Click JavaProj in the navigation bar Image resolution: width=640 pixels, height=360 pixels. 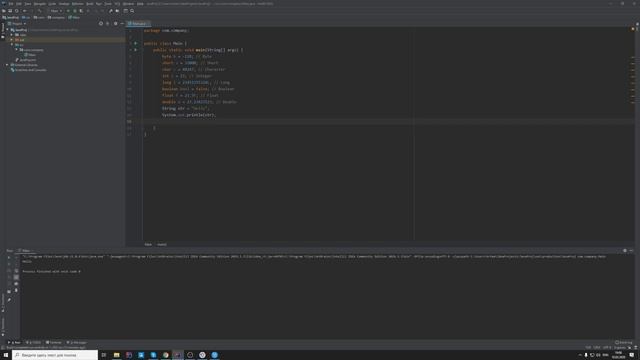11,18
